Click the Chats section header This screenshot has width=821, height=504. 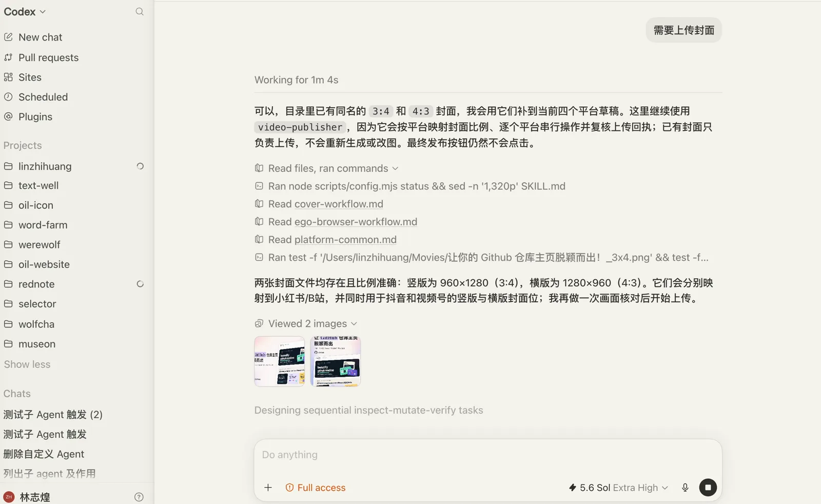[x=17, y=394]
